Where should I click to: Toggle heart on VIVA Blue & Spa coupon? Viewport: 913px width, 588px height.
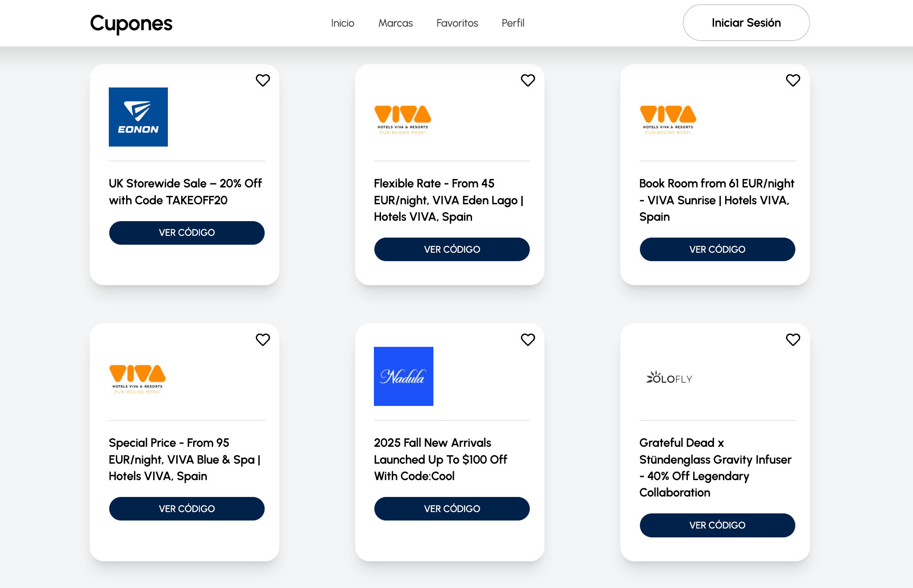pyautogui.click(x=262, y=340)
